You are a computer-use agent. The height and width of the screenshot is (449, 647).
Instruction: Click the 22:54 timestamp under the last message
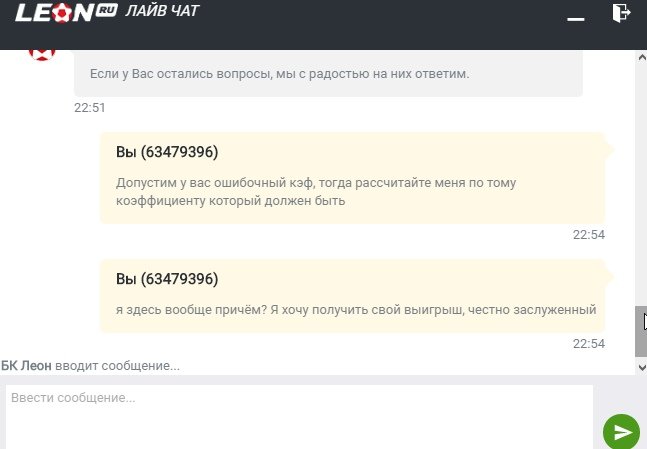[x=588, y=344]
